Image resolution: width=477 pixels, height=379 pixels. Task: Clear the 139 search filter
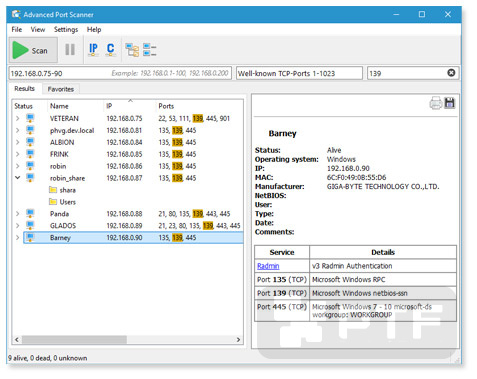point(451,73)
